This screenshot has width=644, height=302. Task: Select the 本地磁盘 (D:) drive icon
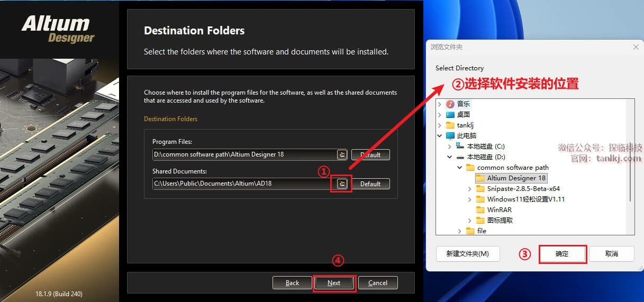460,157
